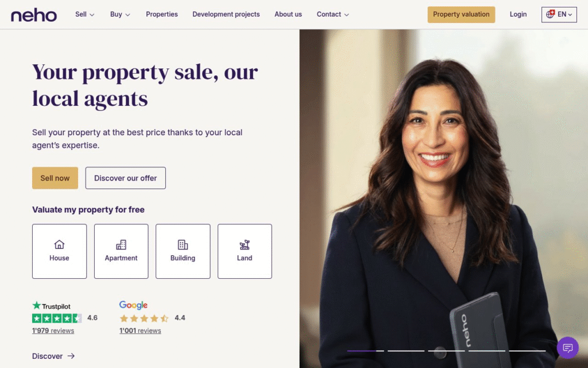The height and width of the screenshot is (368, 588).
Task: Select the Land plant icon
Action: pyautogui.click(x=245, y=245)
